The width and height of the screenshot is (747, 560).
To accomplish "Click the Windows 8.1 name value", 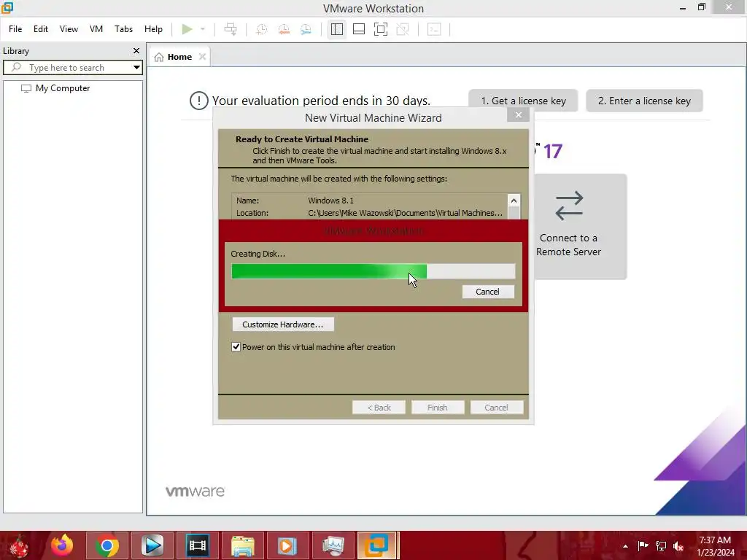I will click(x=330, y=201).
